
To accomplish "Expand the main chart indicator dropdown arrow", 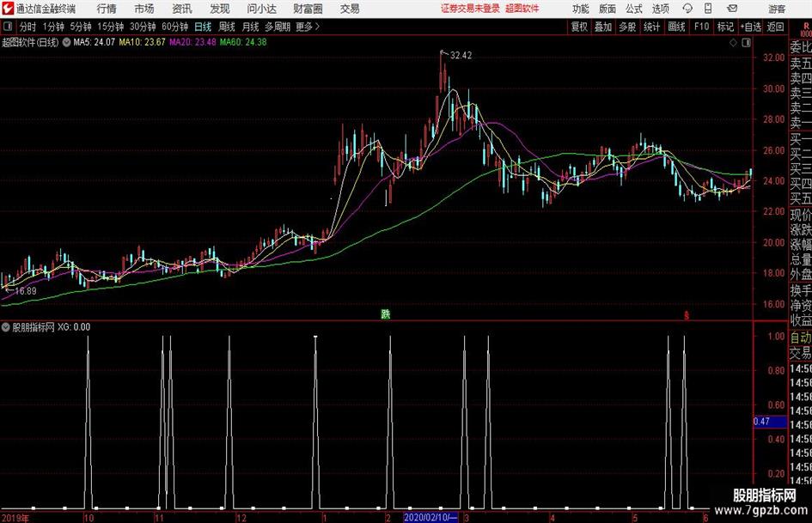I will point(66,42).
